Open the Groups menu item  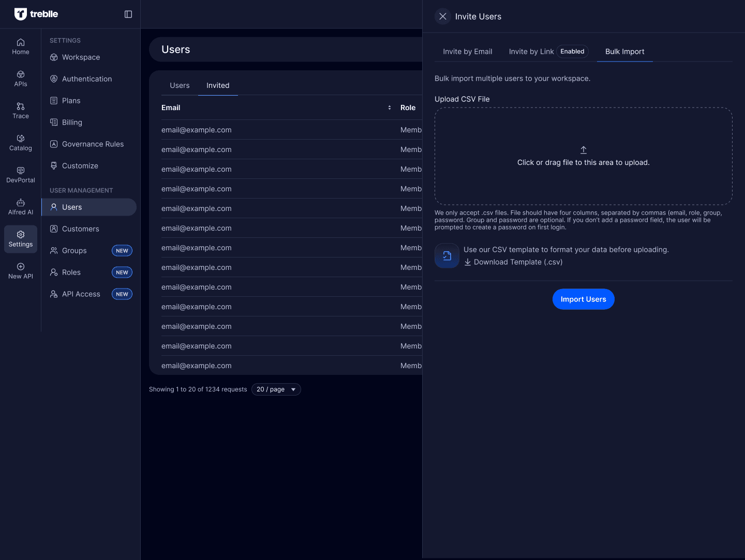[x=74, y=251]
